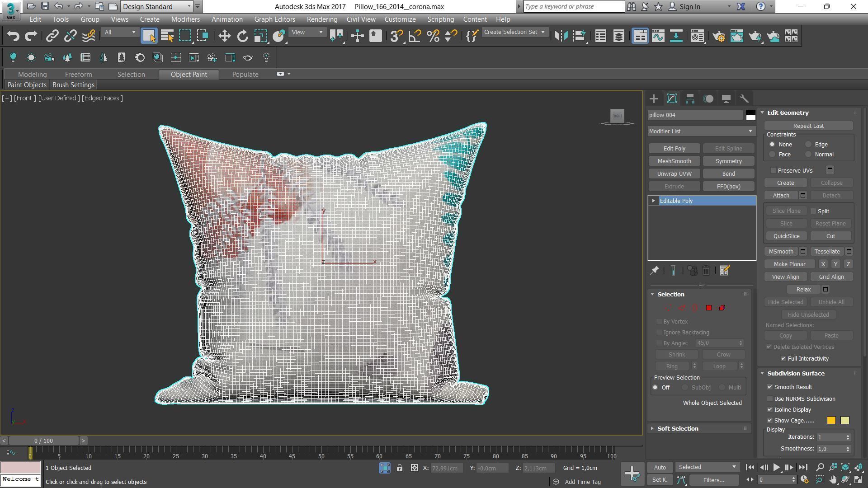Click the orange Show Cage color swatch
Screen dimensions: 868x488
(x=831, y=421)
